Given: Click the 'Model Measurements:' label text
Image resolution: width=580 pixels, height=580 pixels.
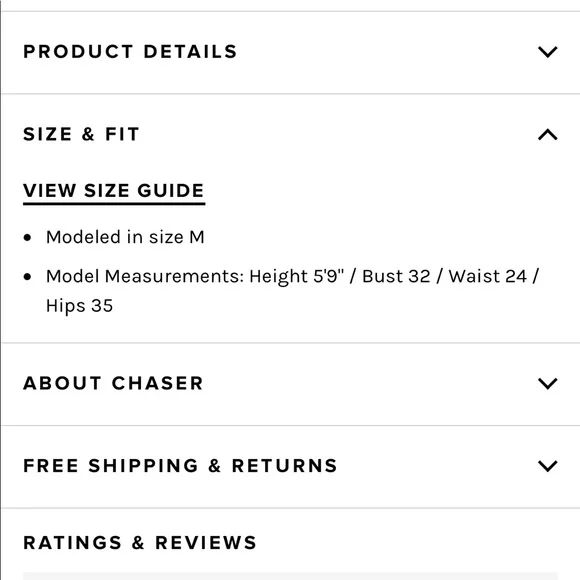Looking at the screenshot, I should (145, 276).
